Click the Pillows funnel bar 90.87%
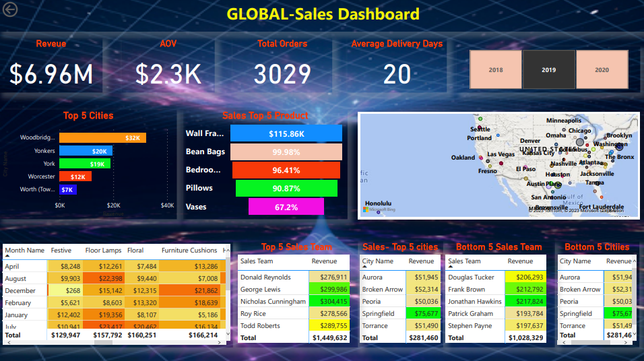644x361 pixels. tap(286, 189)
